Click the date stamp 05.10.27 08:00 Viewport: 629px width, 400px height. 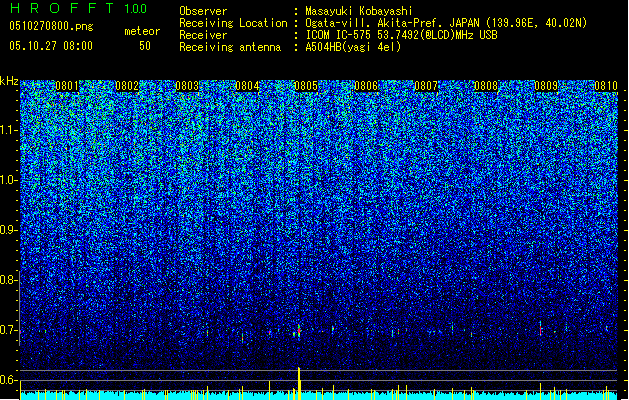(51, 46)
